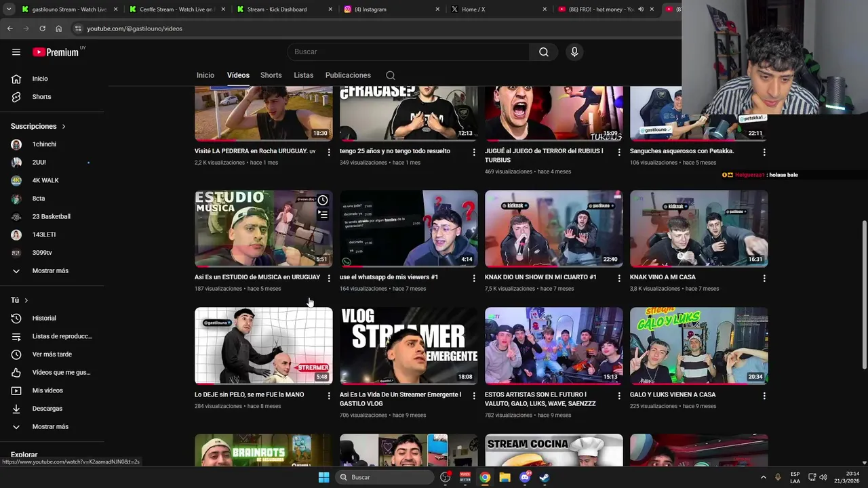The height and width of the screenshot is (488, 868).
Task: Open options for Lo DEJE sin PELO video
Action: point(329,396)
